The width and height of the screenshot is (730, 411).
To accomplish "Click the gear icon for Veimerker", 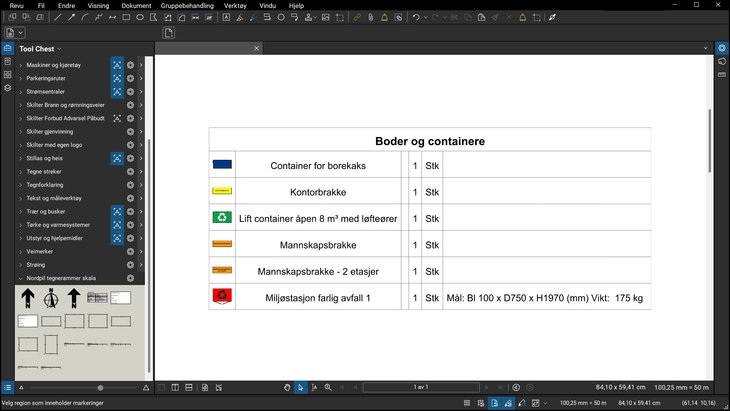I will (130, 251).
